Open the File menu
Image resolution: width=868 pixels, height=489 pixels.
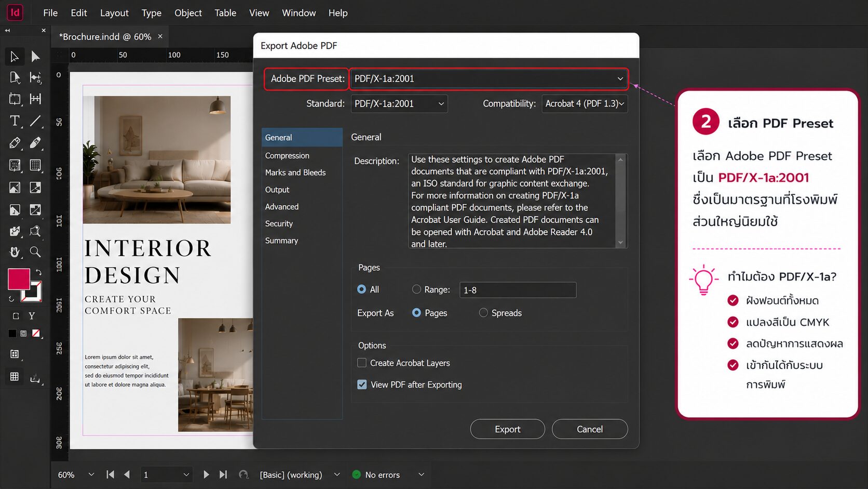[x=50, y=13]
